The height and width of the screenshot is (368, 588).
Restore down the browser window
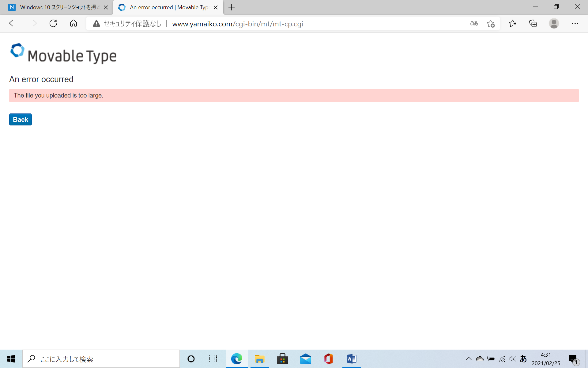[556, 7]
